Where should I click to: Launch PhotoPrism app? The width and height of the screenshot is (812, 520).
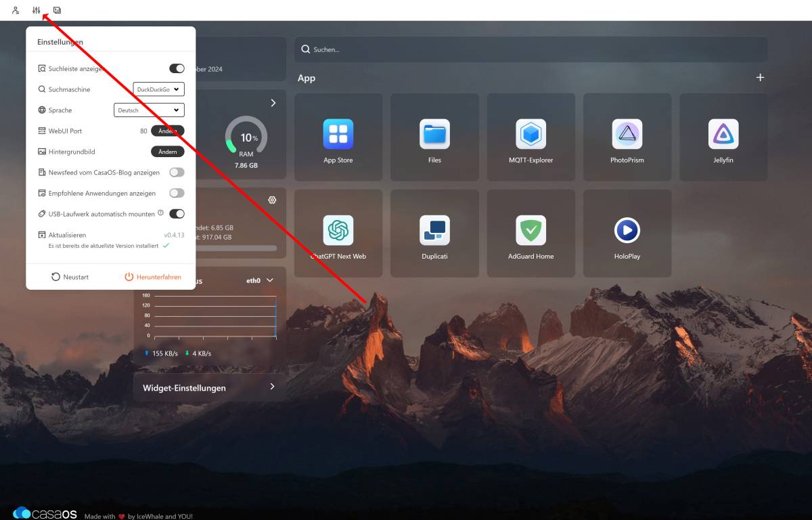click(627, 137)
